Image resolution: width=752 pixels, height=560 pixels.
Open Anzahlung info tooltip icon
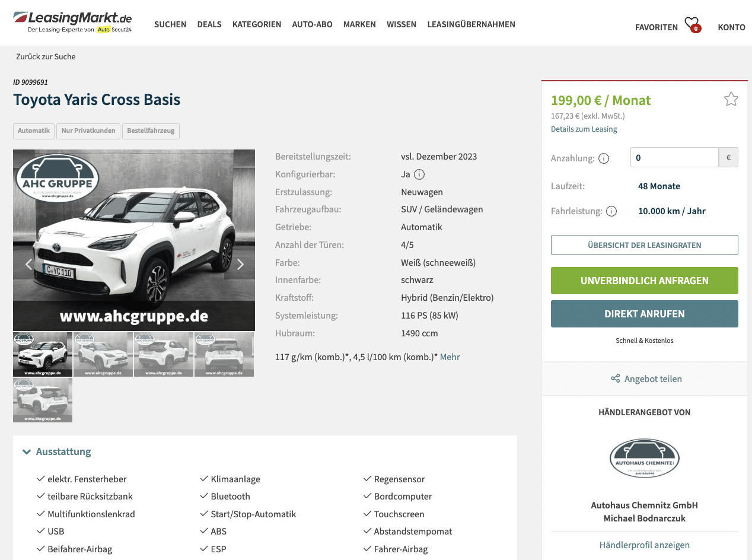click(604, 158)
